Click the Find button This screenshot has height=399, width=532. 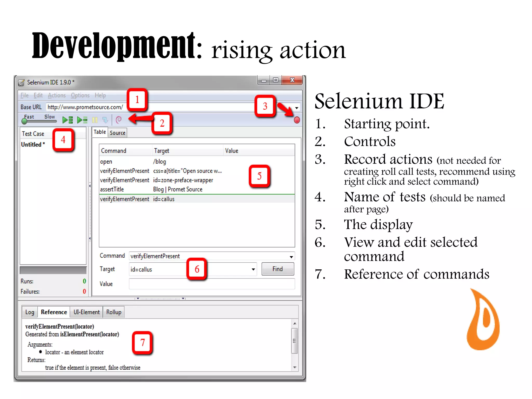pyautogui.click(x=277, y=269)
